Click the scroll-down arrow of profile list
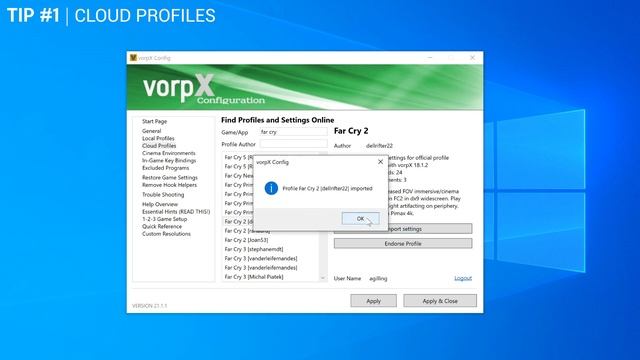The width and height of the screenshot is (640, 360). 323,278
